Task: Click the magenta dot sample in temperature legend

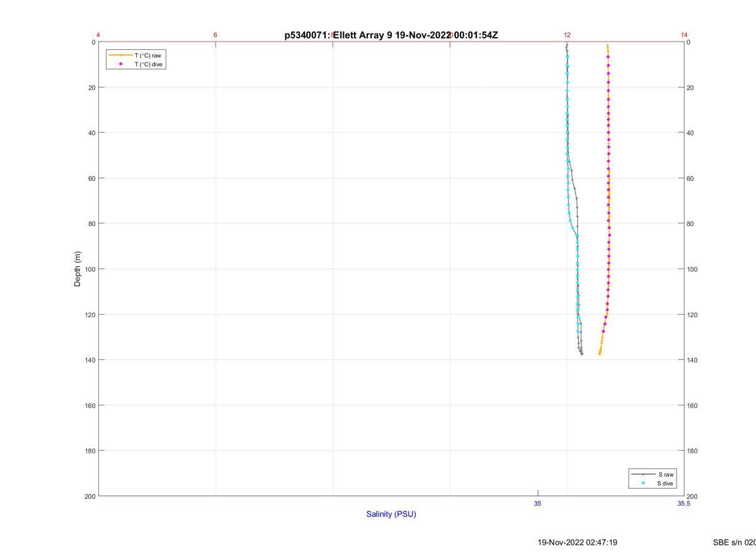Action: coord(121,64)
